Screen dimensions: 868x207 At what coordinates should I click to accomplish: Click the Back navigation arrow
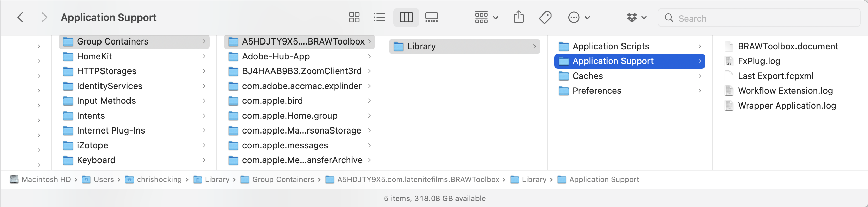(x=20, y=18)
